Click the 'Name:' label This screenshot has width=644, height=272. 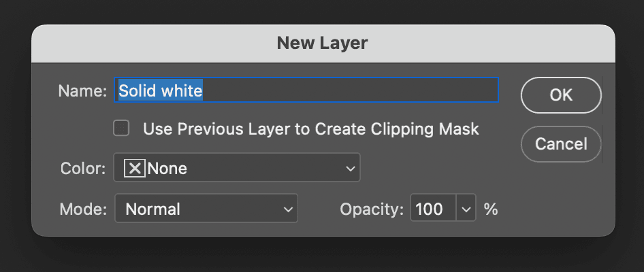(x=82, y=90)
